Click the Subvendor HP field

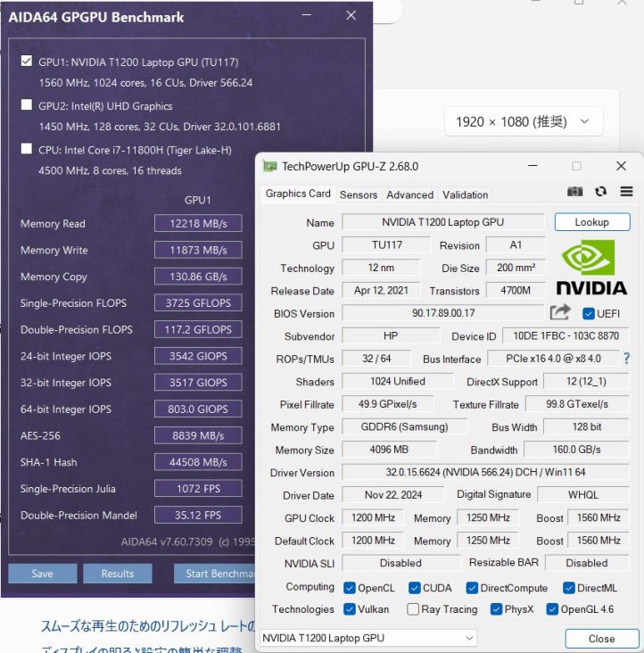[391, 335]
